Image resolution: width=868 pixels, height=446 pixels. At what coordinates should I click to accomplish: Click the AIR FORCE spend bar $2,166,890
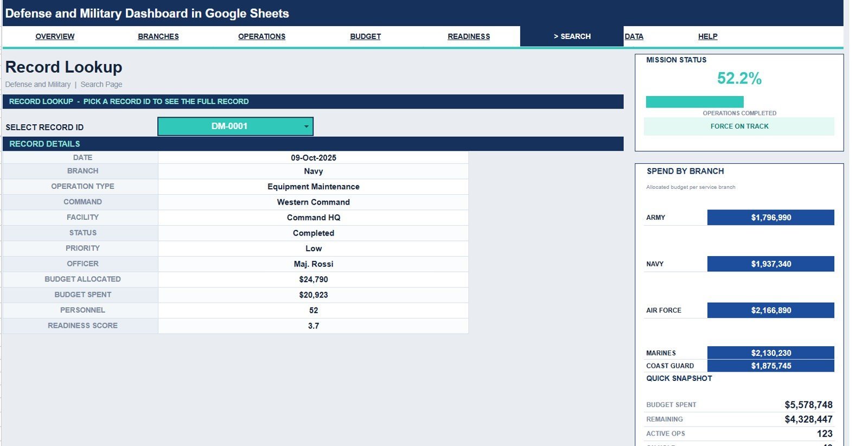(770, 310)
